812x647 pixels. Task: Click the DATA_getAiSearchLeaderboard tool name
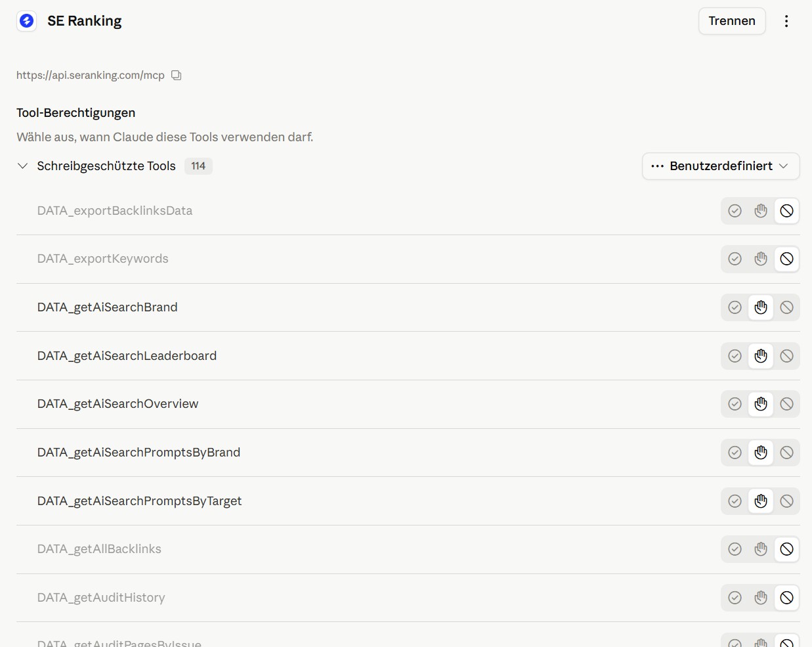tap(127, 356)
